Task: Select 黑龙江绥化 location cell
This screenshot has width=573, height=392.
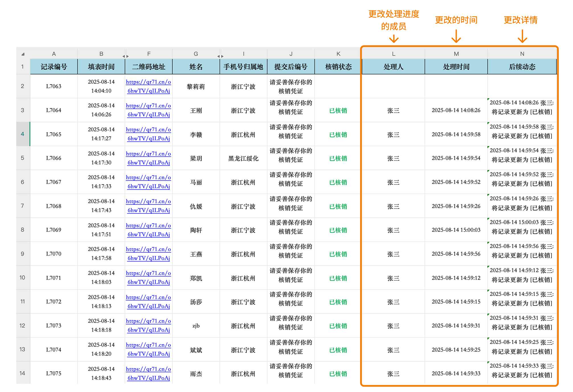Action: coord(243,158)
